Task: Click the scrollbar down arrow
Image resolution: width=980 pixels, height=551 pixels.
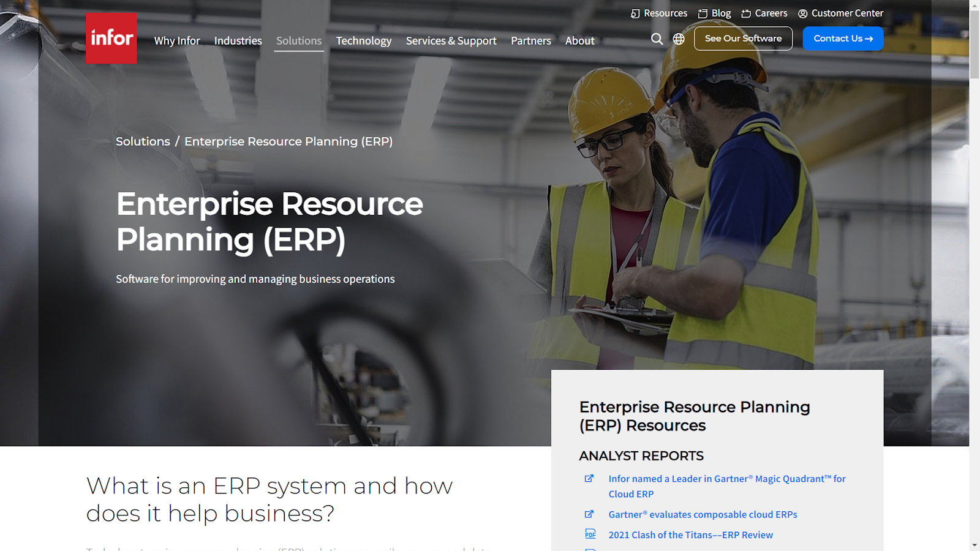Action: (974, 545)
